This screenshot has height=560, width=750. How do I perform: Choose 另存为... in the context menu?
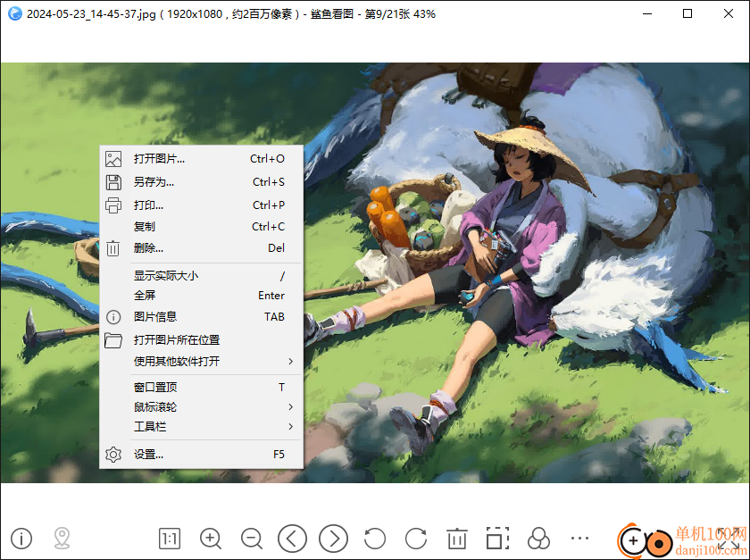[x=202, y=182]
